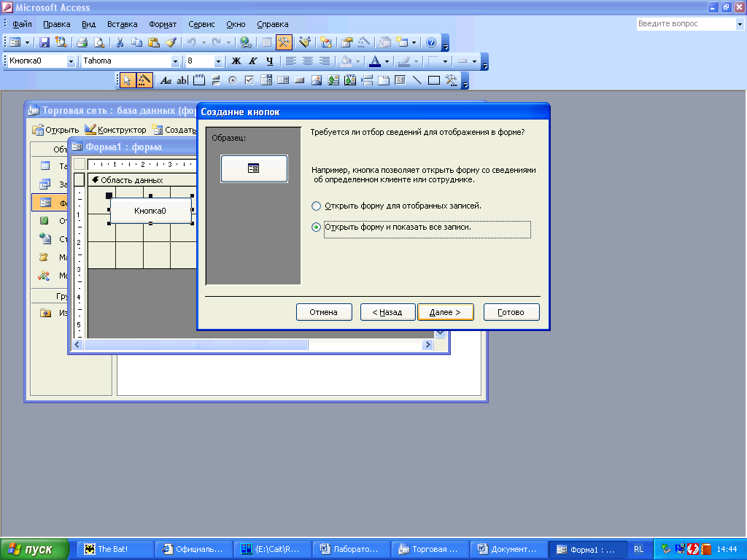Click the Fill/Back Color paint bucket
Image resolution: width=747 pixels, height=560 pixels.
click(347, 61)
